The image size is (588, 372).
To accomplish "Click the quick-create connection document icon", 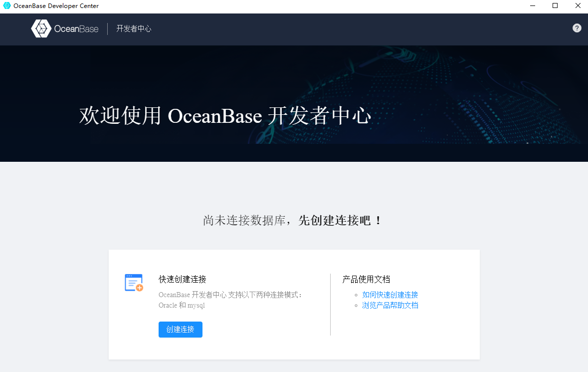I will (x=134, y=283).
